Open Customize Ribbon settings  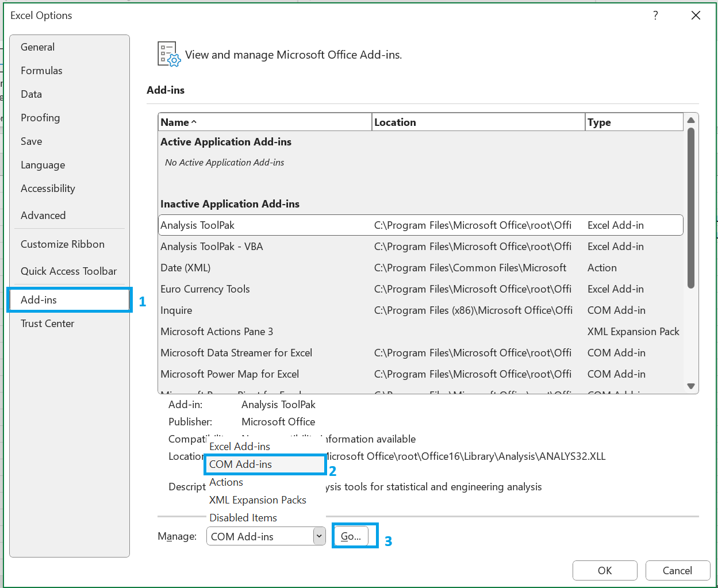(70, 244)
